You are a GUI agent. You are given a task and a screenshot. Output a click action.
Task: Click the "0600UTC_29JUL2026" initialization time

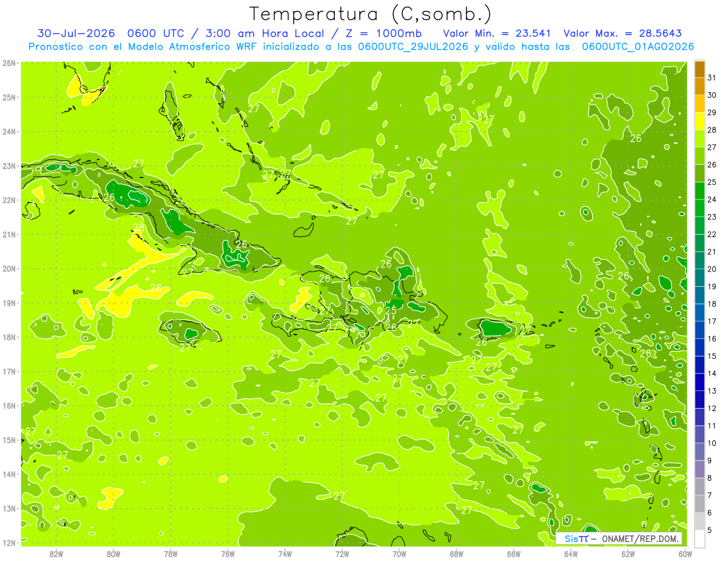[x=413, y=47]
